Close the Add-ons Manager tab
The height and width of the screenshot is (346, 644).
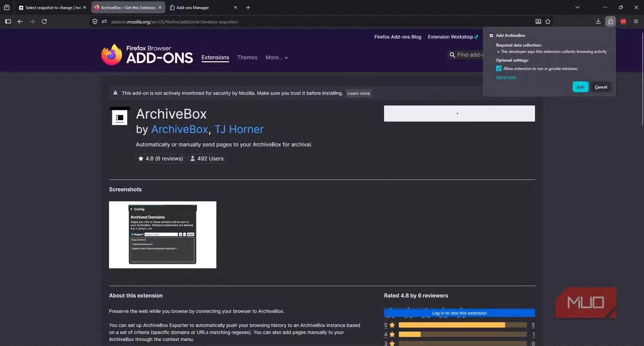point(235,7)
